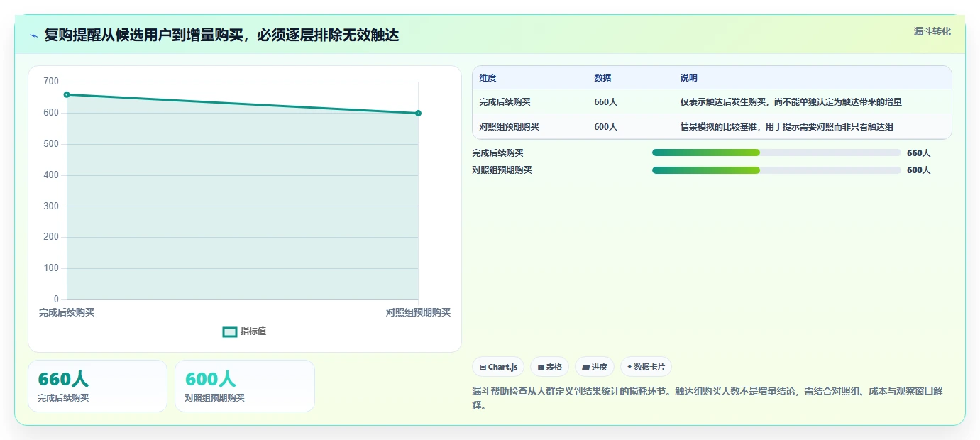Click the lightning icon beside the title
Screen dimensions: 980x440
click(33, 35)
